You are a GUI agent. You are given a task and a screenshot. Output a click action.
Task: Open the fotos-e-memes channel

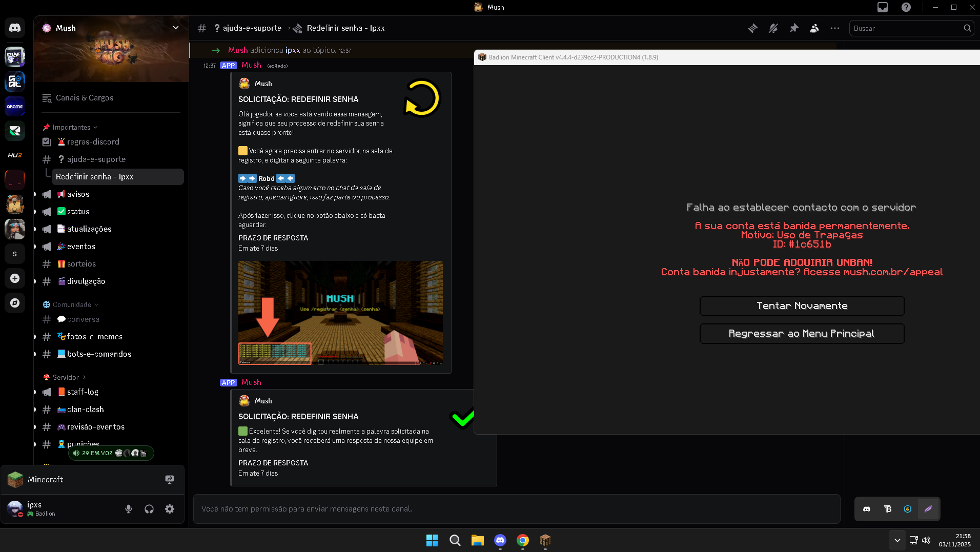click(110, 337)
